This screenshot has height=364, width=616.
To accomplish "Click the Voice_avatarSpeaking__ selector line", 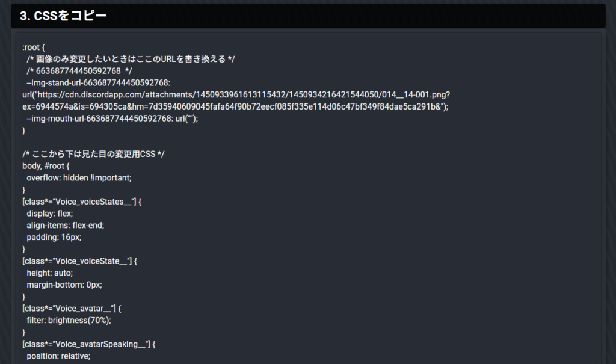I will 89,344.
